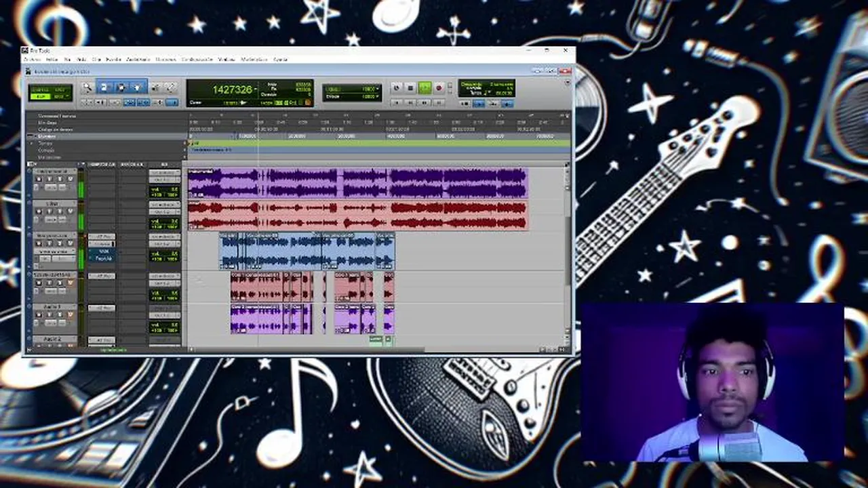
Task: Open the Configuración menu
Action: click(x=197, y=59)
